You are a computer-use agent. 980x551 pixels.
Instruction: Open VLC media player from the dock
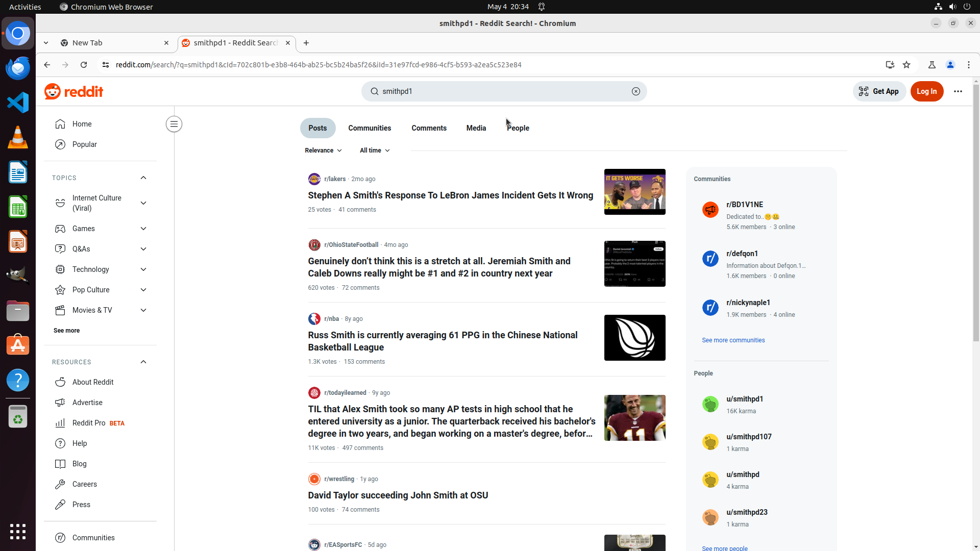(18, 137)
